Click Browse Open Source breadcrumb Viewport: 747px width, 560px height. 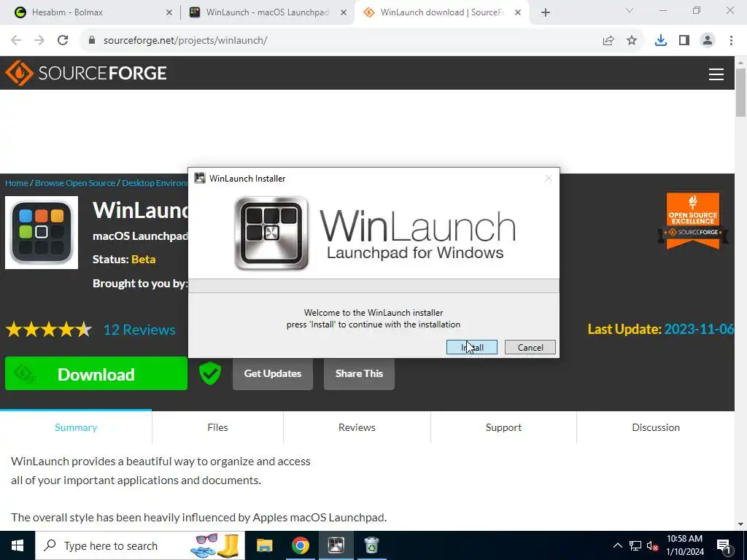coord(75,183)
